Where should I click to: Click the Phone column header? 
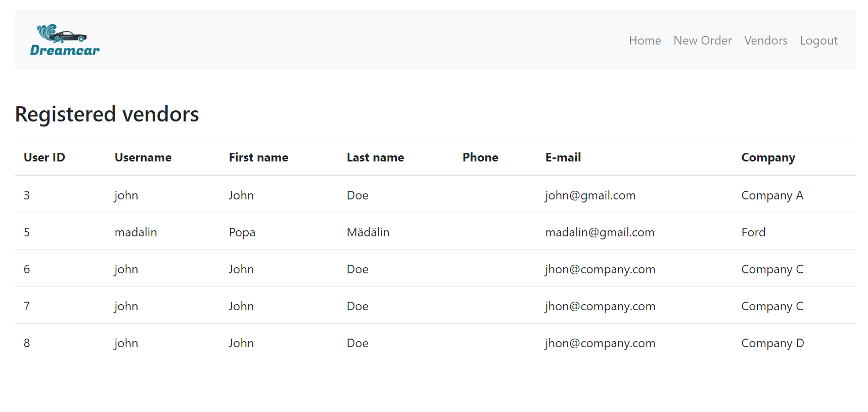click(480, 157)
